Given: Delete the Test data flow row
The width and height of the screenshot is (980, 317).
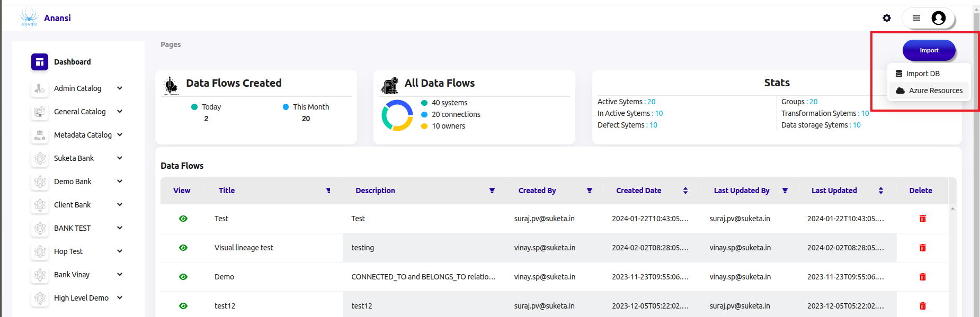Looking at the screenshot, I should (x=922, y=219).
